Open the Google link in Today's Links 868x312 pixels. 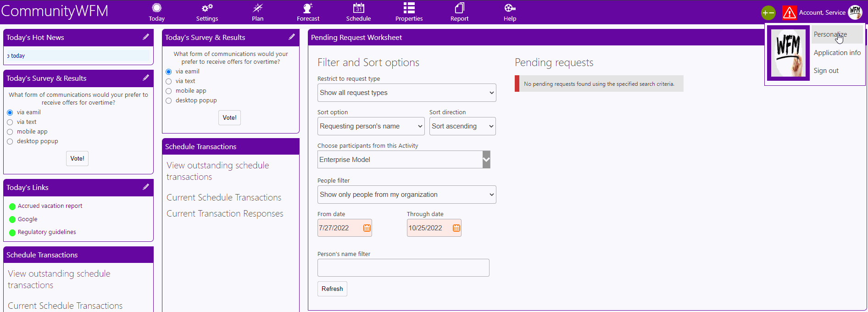tap(28, 219)
